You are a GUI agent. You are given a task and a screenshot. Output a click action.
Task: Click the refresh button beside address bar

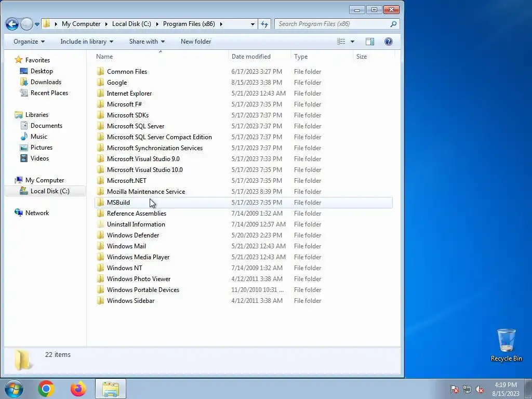[264, 24]
